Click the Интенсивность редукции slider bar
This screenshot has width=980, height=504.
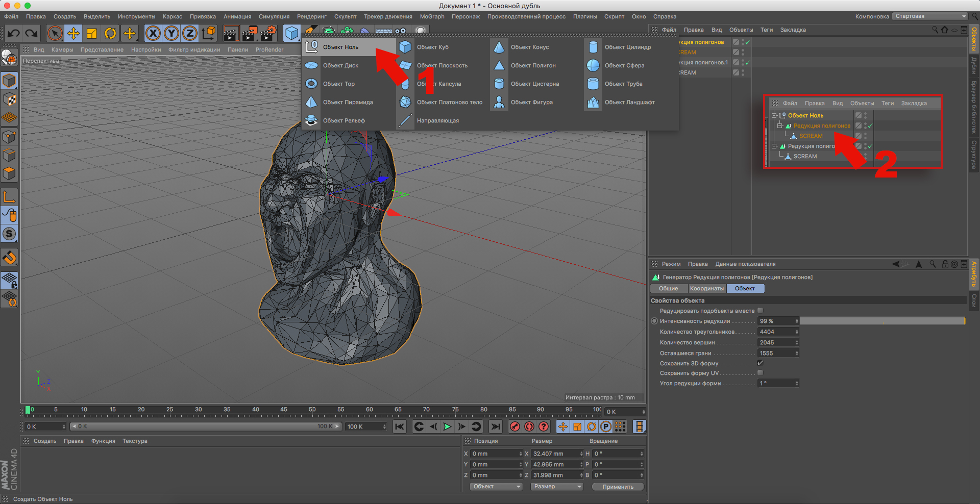point(882,321)
